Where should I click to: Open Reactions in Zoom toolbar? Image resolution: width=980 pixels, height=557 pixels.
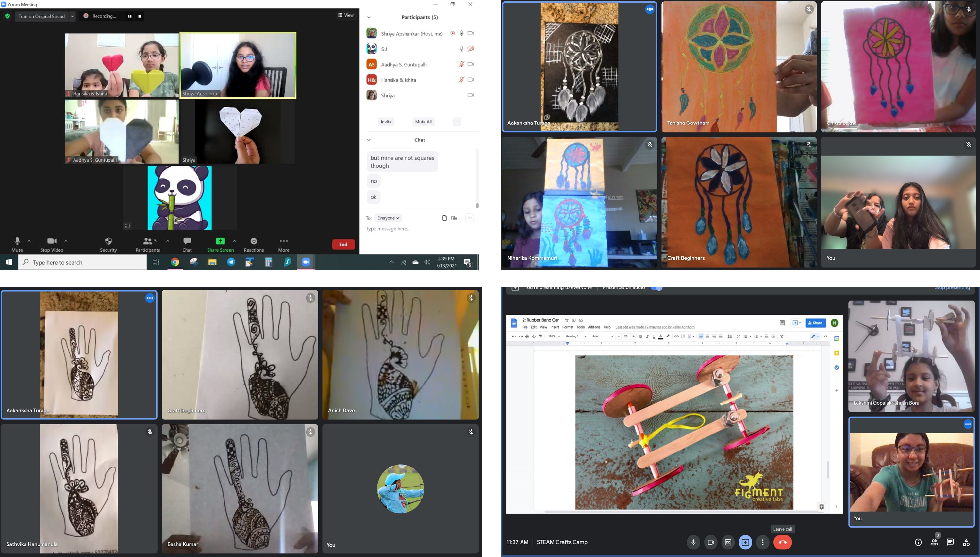tap(254, 241)
